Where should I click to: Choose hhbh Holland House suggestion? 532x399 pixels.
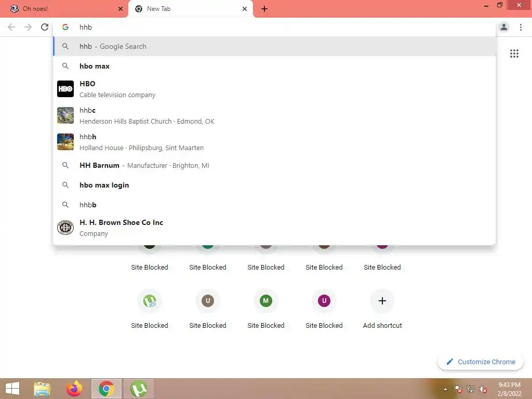274,142
